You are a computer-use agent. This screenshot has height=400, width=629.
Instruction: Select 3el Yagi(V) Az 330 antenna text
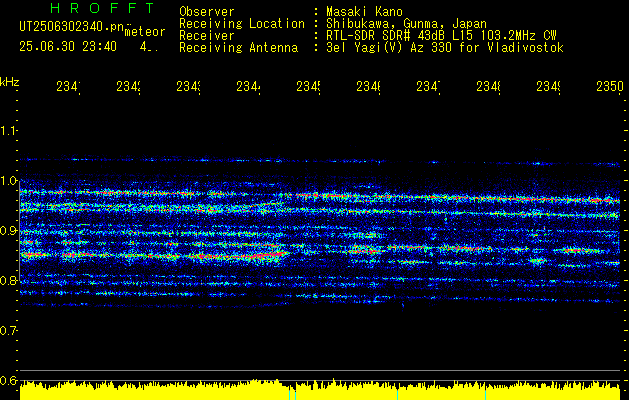point(445,48)
